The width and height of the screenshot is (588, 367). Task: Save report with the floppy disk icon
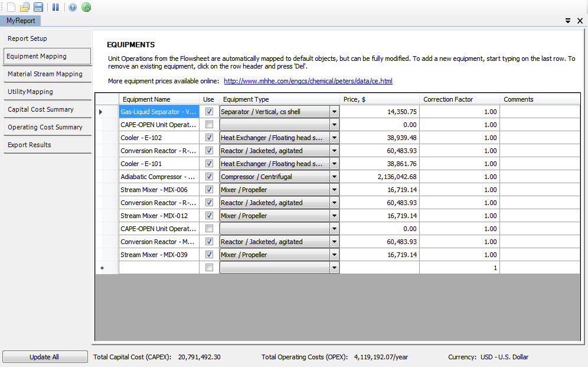38,7
